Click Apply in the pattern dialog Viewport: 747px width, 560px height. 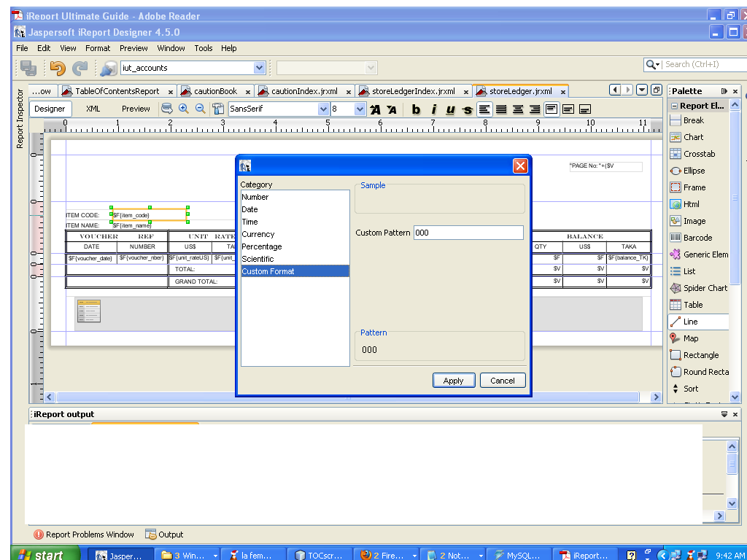pyautogui.click(x=454, y=380)
